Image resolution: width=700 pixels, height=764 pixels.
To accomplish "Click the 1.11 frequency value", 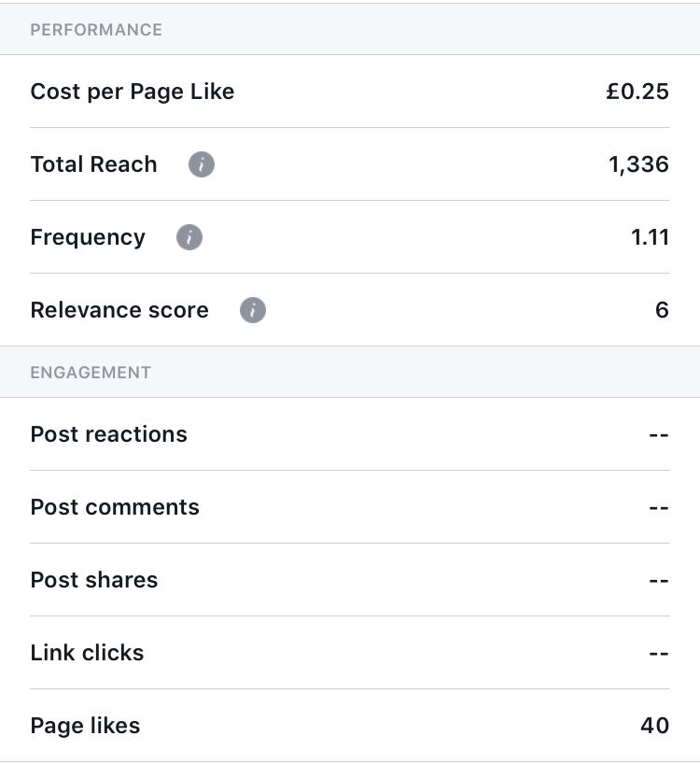I will tap(651, 237).
